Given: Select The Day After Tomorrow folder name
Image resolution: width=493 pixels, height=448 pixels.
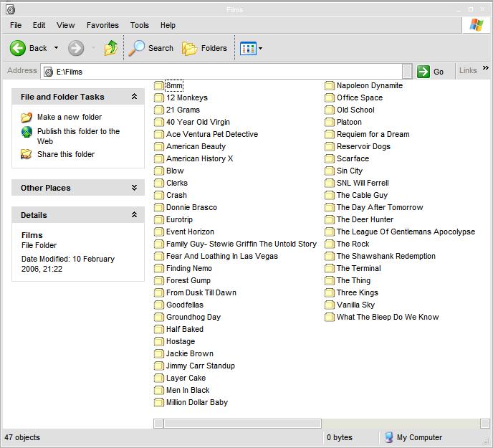Looking at the screenshot, I should pos(380,208).
